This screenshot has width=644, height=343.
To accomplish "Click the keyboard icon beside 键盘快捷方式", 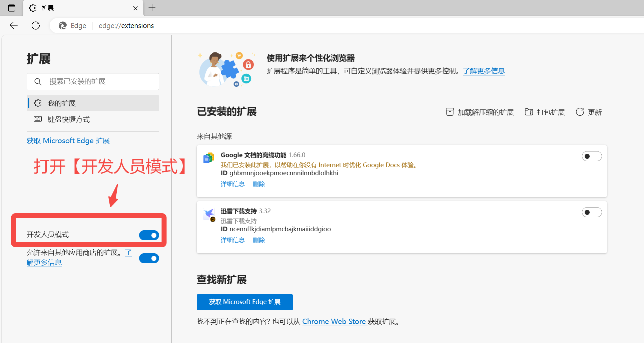I will click(x=38, y=119).
